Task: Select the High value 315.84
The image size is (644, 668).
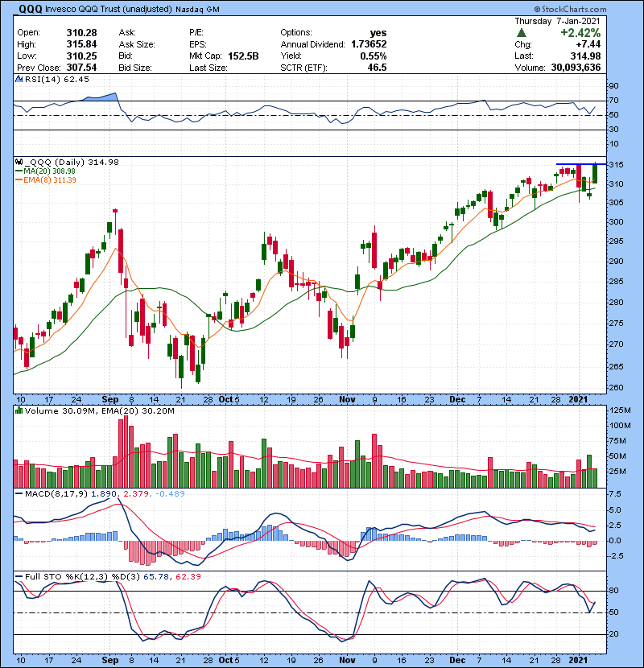Action: click(81, 44)
